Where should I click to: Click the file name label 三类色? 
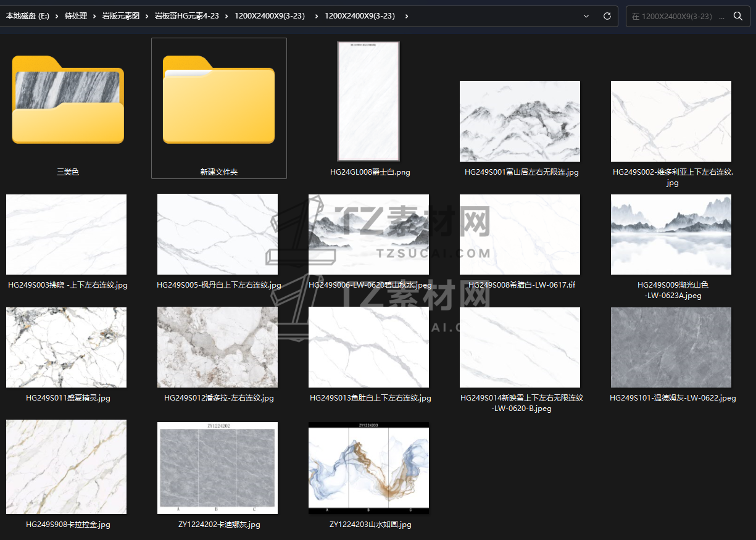tap(68, 172)
